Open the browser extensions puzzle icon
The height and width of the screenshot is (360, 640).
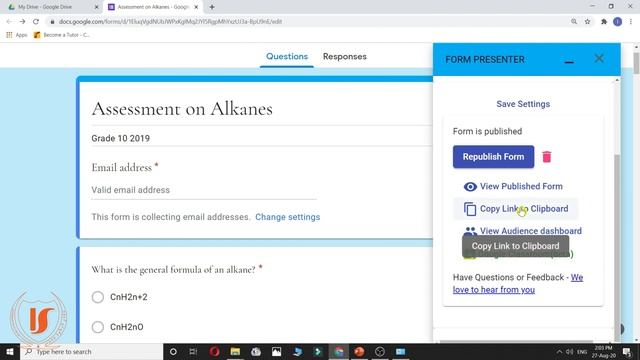[x=604, y=22]
